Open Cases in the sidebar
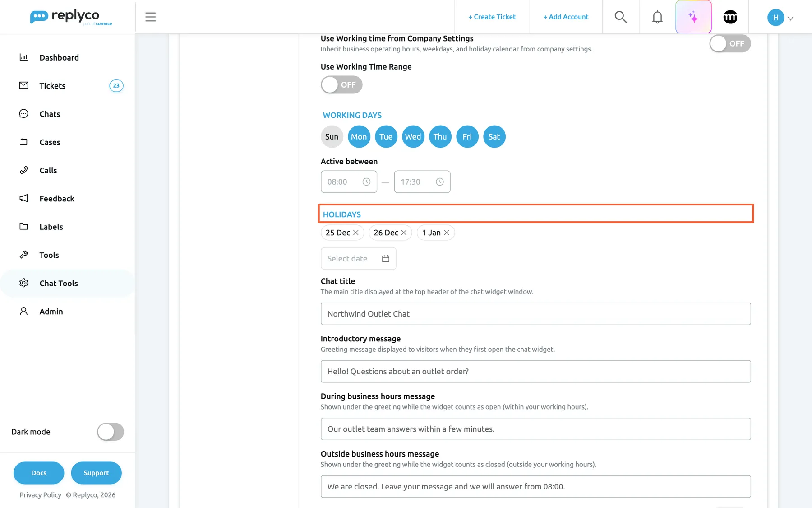Screen dimensions: 812x508 pos(68,142)
